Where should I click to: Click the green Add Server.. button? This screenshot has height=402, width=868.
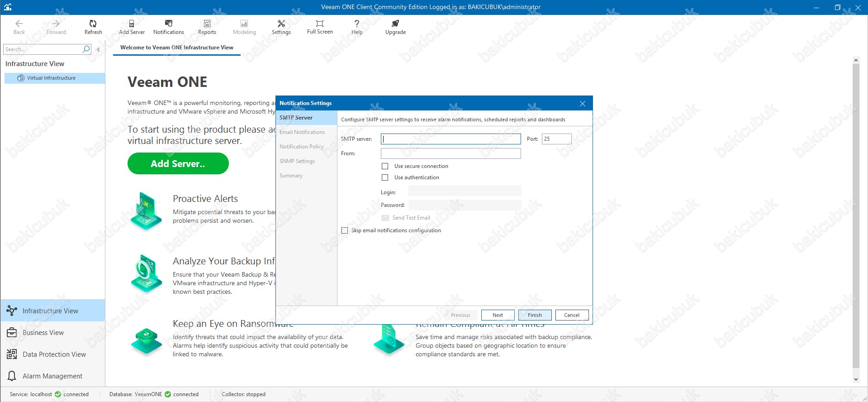[178, 163]
